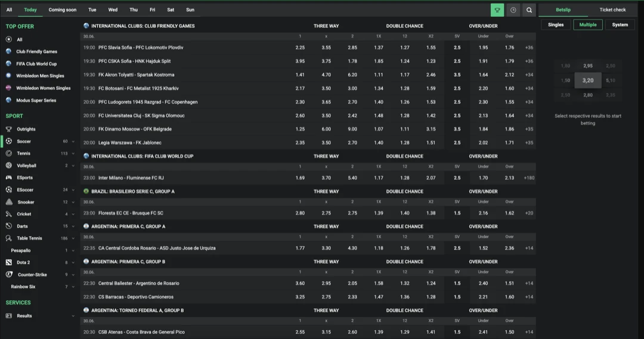Click the 3,20 sample odds in betslip
This screenshot has height=339, width=644.
tap(588, 80)
